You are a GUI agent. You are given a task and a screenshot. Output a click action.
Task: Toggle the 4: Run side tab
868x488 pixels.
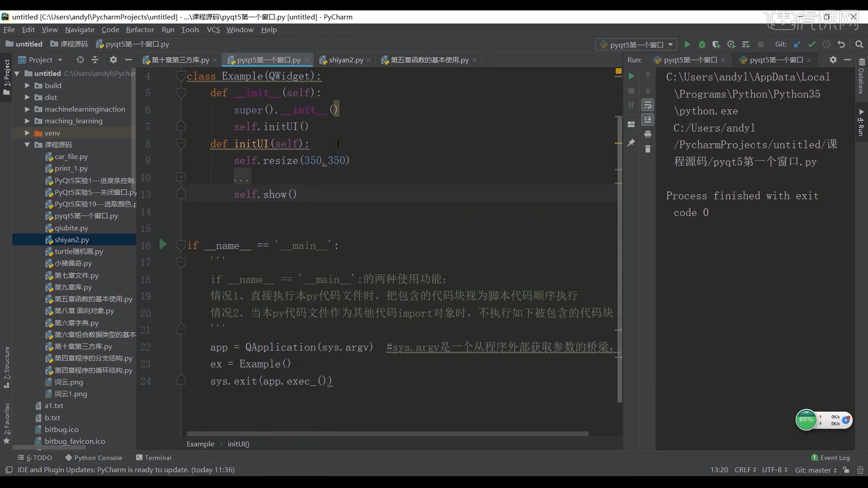861,122
